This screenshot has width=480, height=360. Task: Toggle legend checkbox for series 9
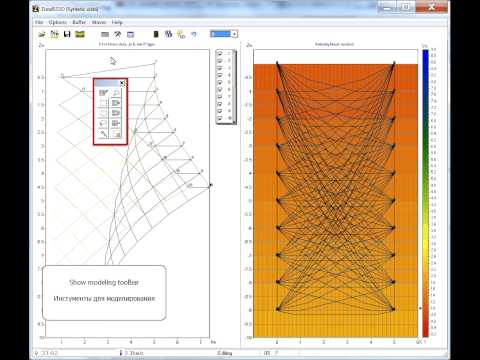[x=220, y=111]
